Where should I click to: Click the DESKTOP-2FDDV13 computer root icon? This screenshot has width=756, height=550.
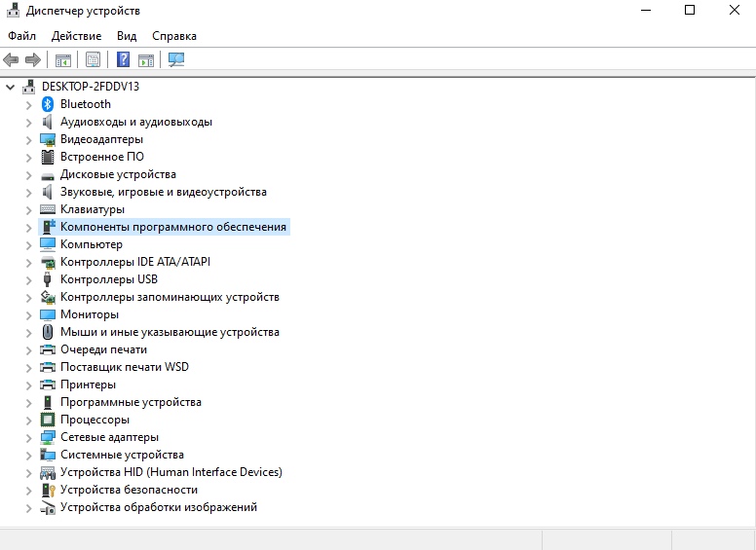(x=29, y=87)
